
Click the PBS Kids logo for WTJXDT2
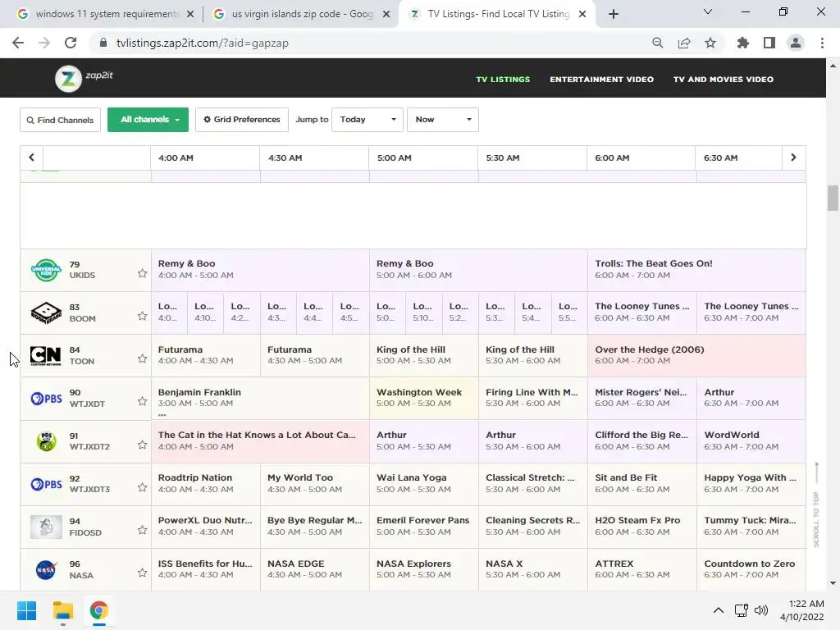tap(46, 441)
